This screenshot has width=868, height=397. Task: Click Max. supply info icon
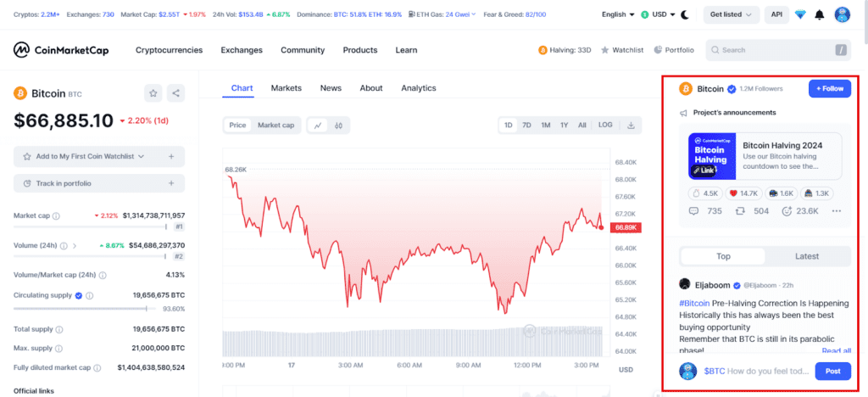tap(58, 349)
